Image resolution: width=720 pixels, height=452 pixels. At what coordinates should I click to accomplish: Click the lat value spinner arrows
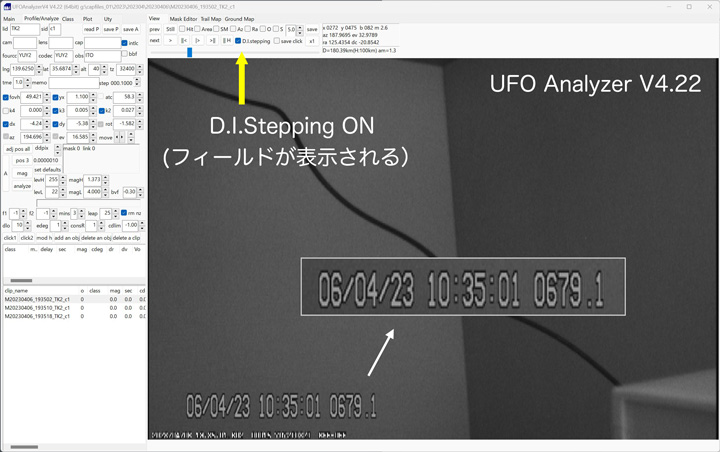coord(76,69)
